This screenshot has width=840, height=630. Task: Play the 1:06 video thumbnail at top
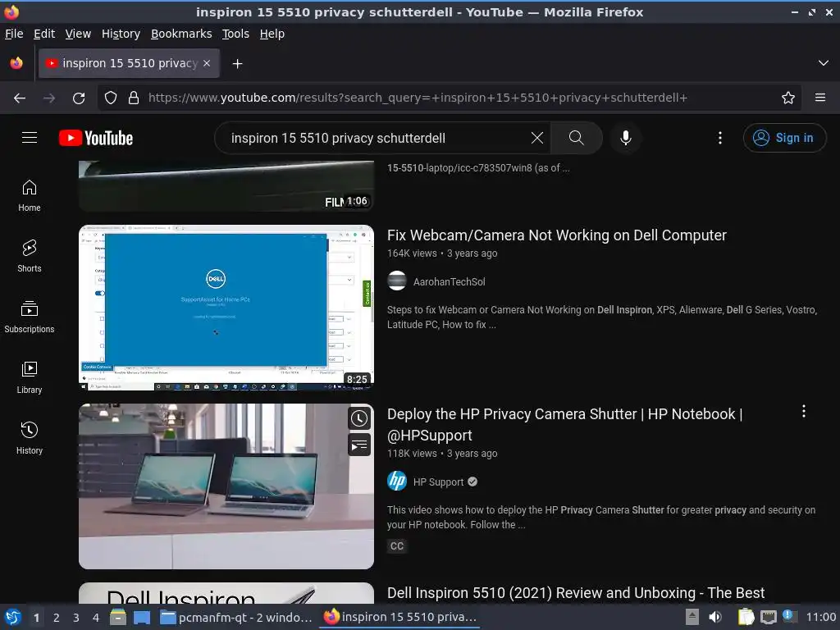click(226, 186)
